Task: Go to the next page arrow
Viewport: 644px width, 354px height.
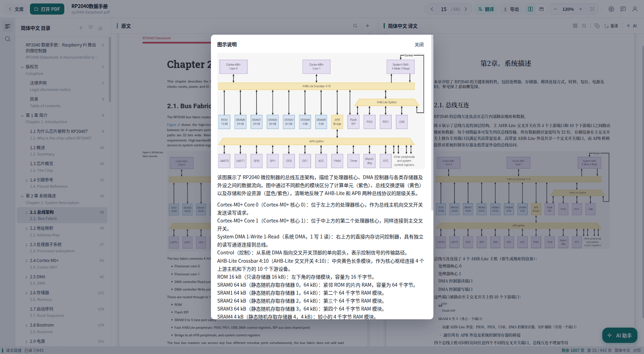Action: point(466,9)
